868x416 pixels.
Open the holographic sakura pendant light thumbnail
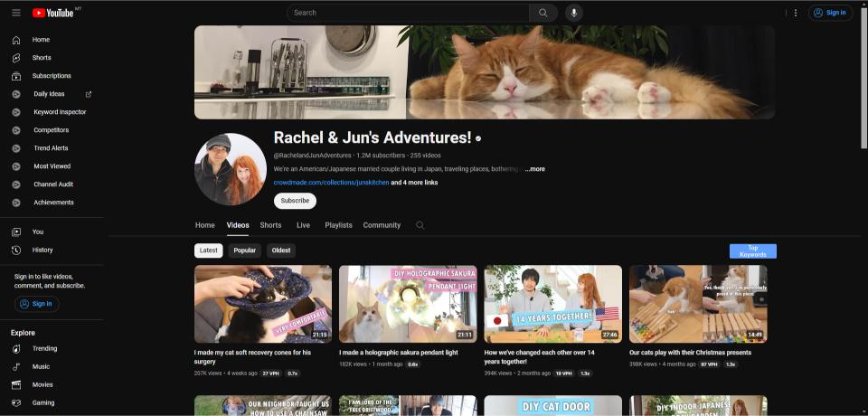[408, 304]
